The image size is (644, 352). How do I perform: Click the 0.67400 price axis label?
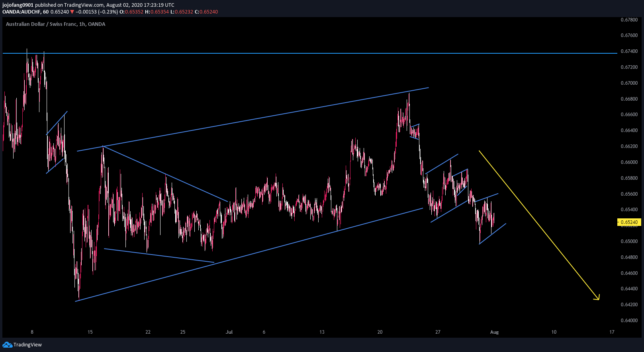tap(629, 51)
